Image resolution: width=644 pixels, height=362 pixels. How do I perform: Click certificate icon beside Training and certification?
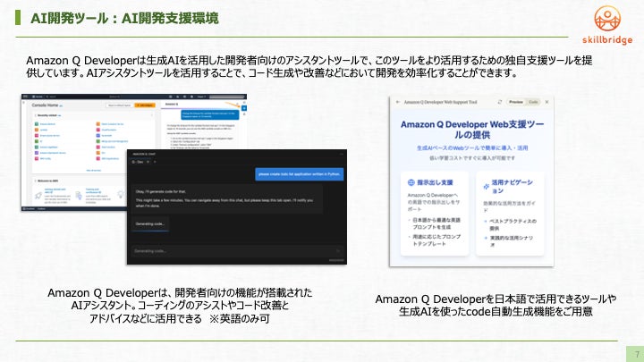(x=79, y=196)
